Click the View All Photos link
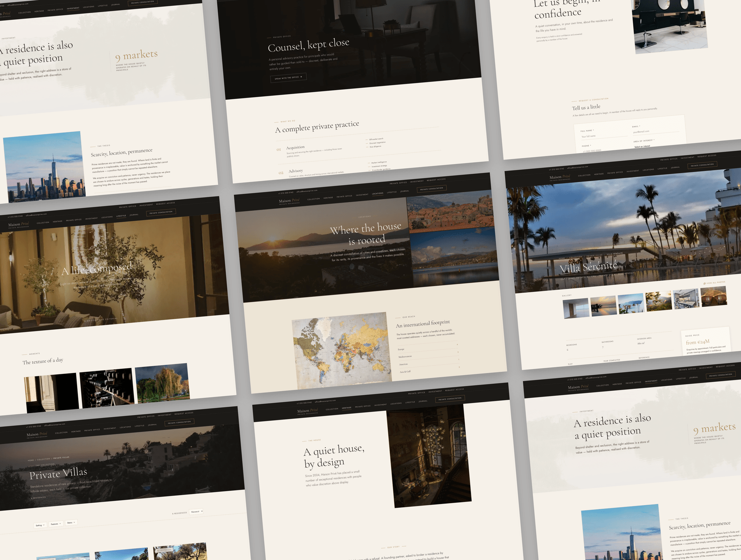 point(716,282)
